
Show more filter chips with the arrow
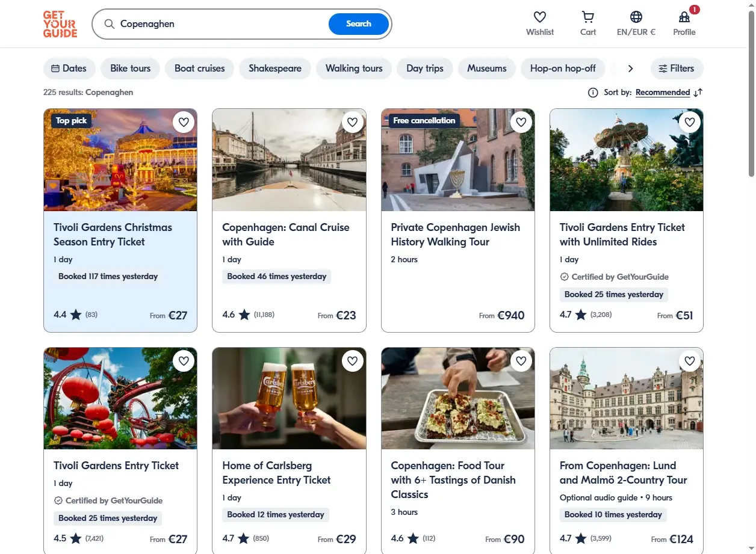(630, 69)
